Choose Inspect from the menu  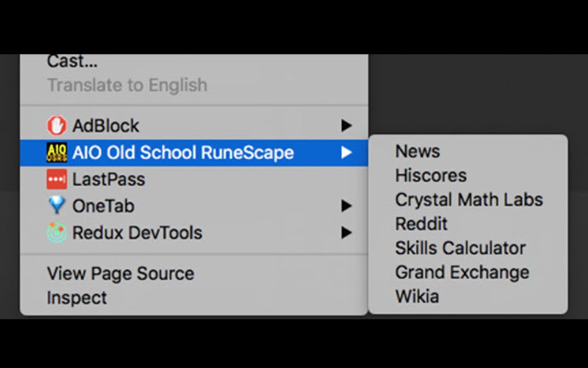tap(76, 298)
